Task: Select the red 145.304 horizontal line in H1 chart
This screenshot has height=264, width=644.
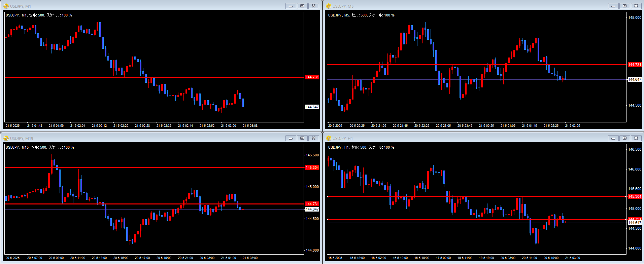Action: click(476, 196)
